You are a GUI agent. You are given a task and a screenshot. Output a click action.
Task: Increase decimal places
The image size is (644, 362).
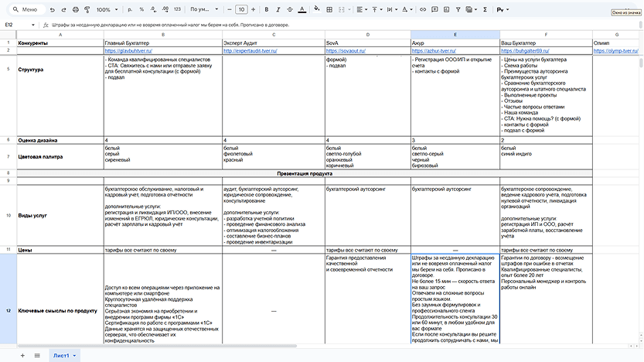(165, 9)
